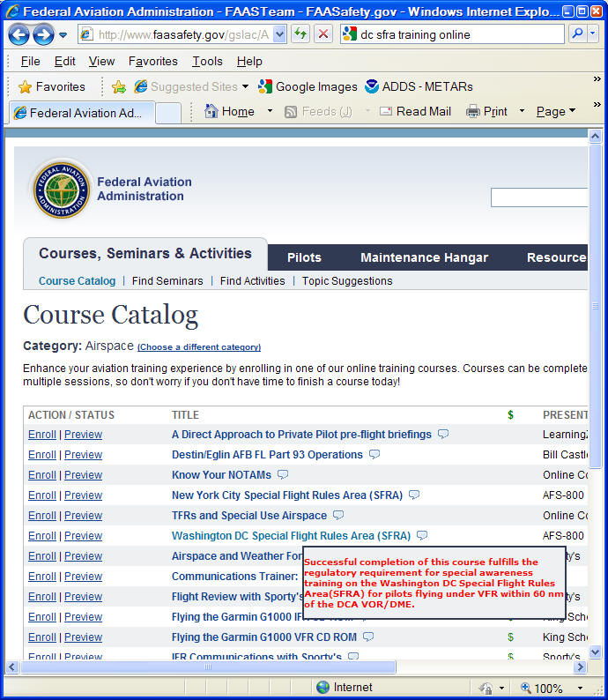Open the Favorites menu
This screenshot has height=700, width=608.
coord(153,61)
